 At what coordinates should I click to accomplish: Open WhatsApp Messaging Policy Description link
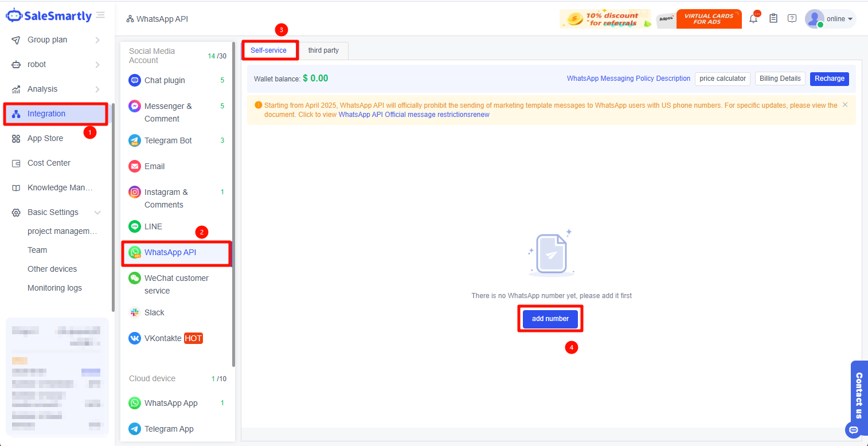tap(628, 79)
